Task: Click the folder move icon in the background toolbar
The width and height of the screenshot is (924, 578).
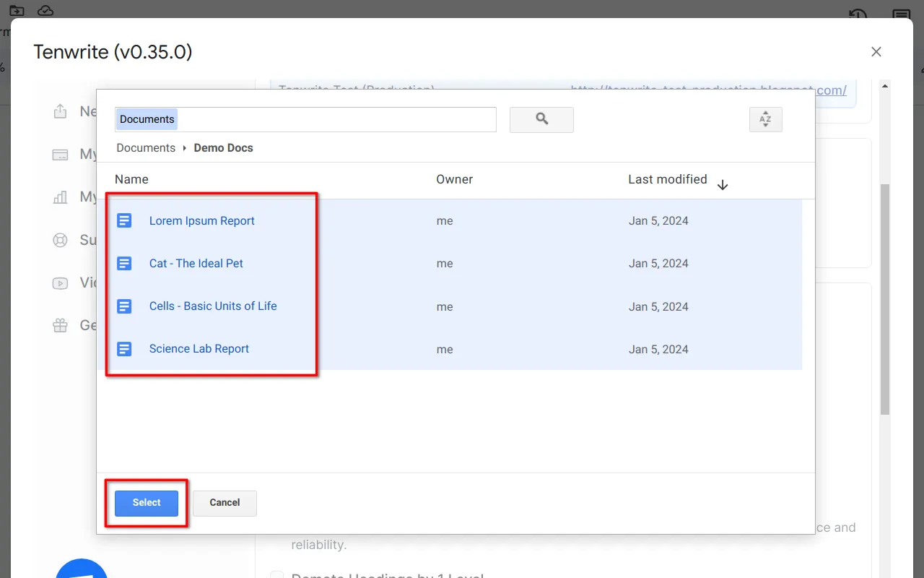Action: [x=17, y=10]
